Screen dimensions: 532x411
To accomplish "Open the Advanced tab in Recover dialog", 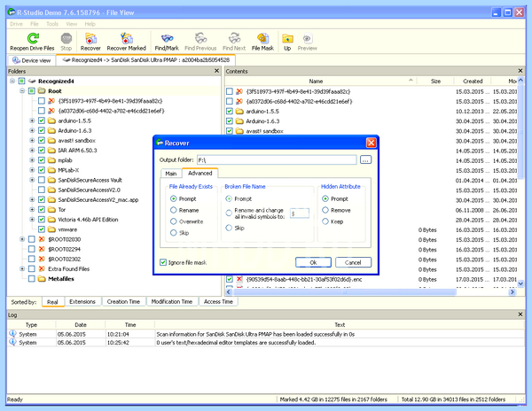I will (200, 173).
